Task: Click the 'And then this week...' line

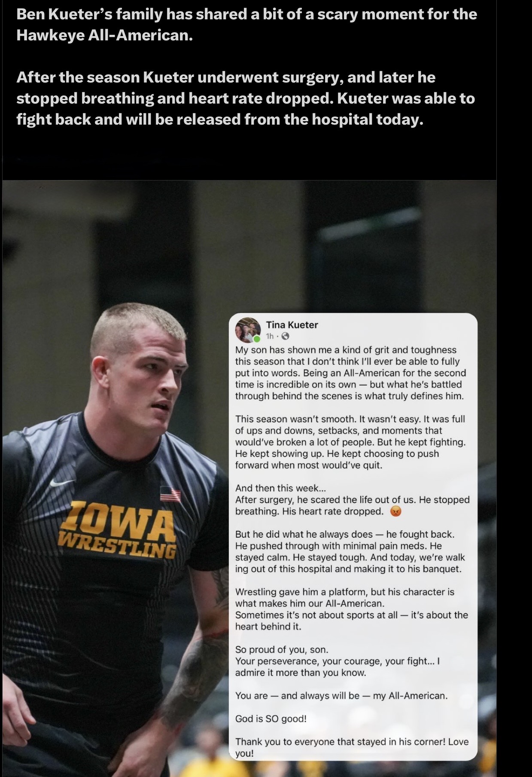Action: (280, 488)
